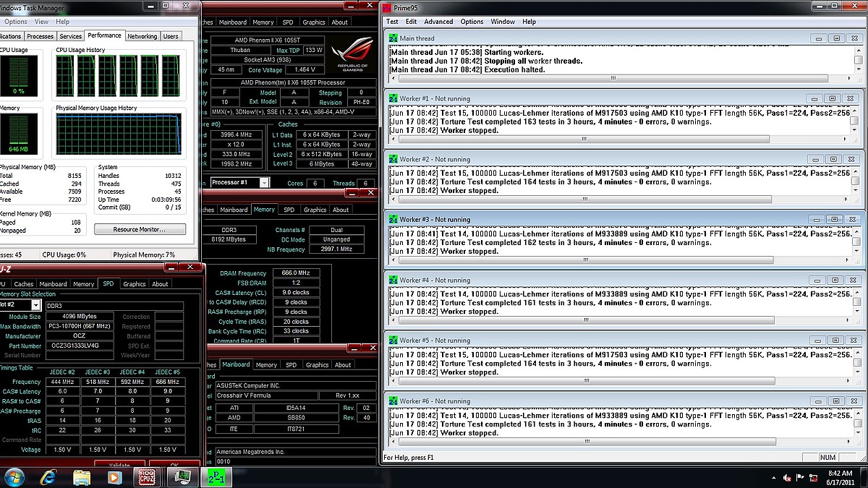Click the Physical Memory Usage History graph

pos(119,135)
